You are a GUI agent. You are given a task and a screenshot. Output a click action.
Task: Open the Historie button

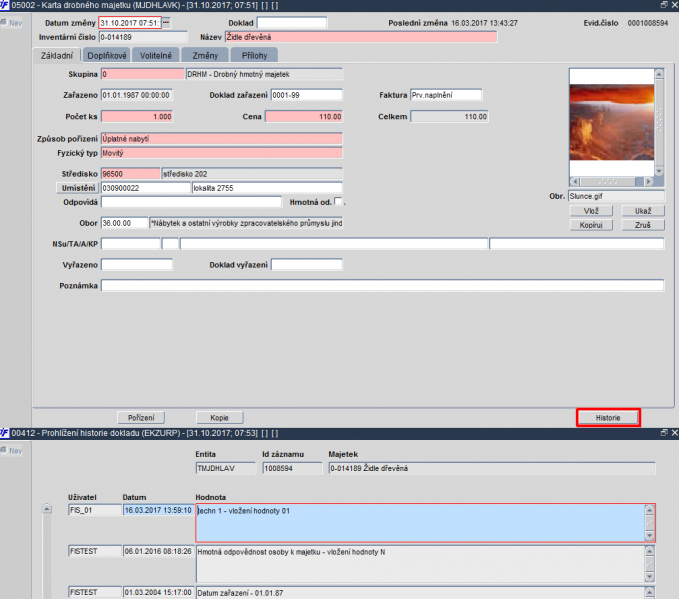coord(608,418)
